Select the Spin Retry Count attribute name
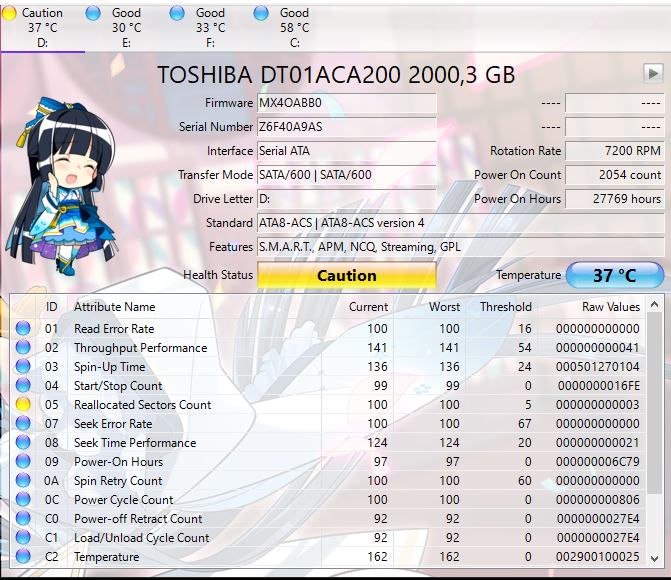Image resolution: width=671 pixels, height=580 pixels. tap(118, 481)
